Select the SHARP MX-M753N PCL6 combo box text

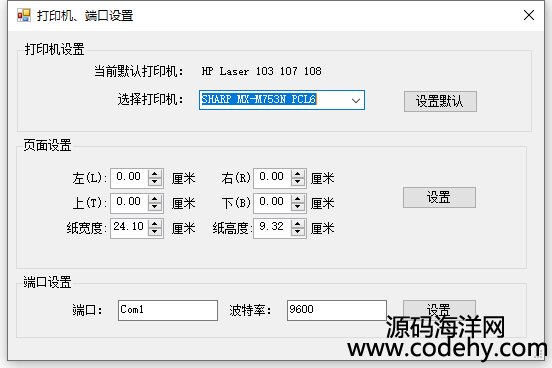click(258, 99)
